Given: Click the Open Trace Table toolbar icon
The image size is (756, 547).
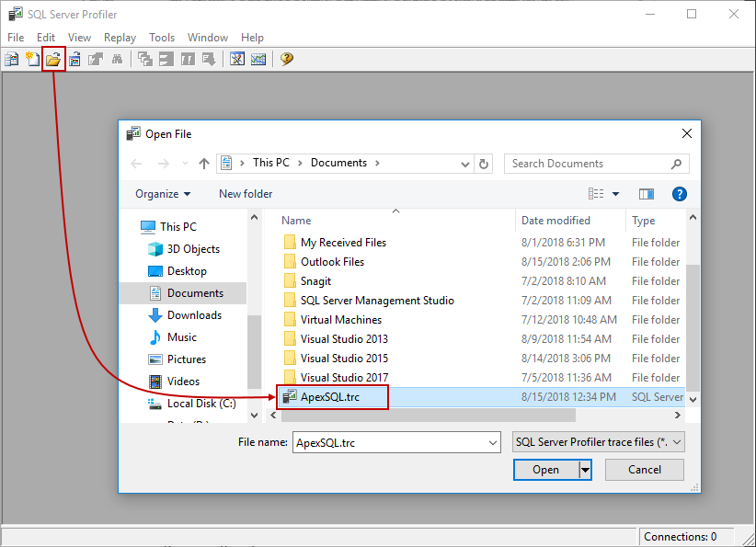Looking at the screenshot, I should point(74,59).
